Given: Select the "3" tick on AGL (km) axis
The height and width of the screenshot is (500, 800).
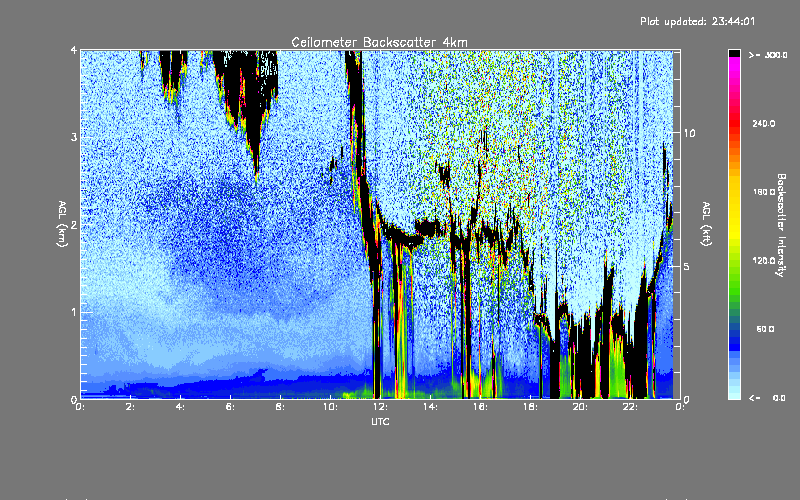Looking at the screenshot, I should (x=74, y=137).
